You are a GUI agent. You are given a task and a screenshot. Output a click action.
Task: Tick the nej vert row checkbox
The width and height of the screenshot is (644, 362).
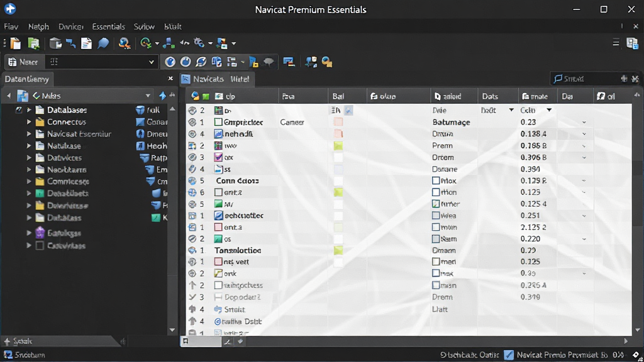click(x=218, y=261)
